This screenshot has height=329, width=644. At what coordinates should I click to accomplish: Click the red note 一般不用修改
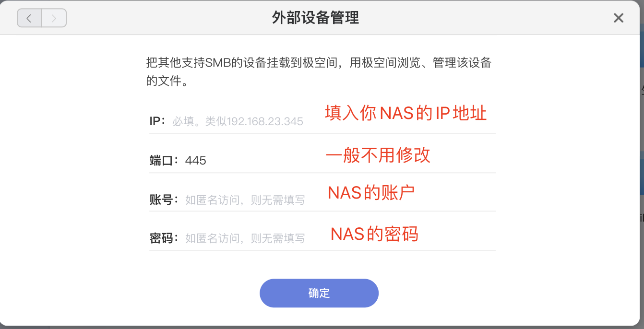click(x=378, y=155)
